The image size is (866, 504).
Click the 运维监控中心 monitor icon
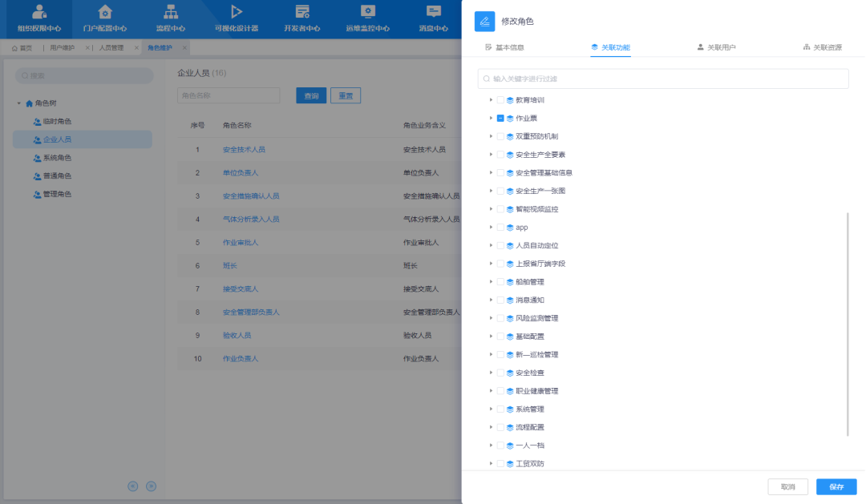point(367,12)
